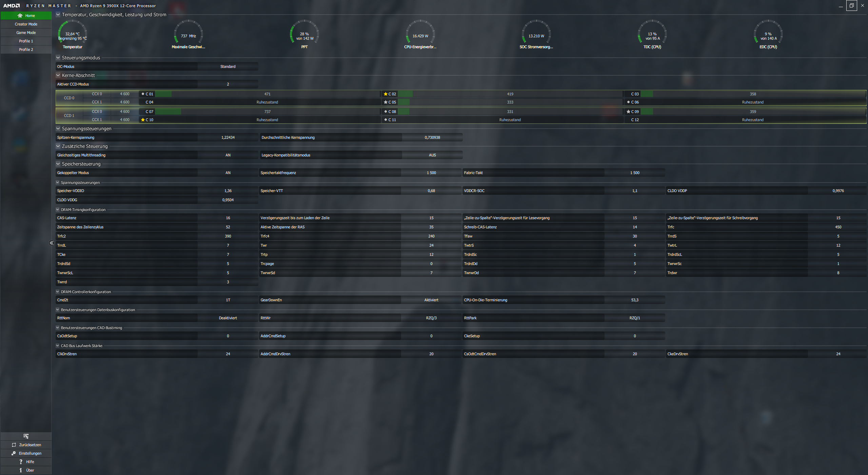Click the star icon on core C 10

tap(143, 120)
